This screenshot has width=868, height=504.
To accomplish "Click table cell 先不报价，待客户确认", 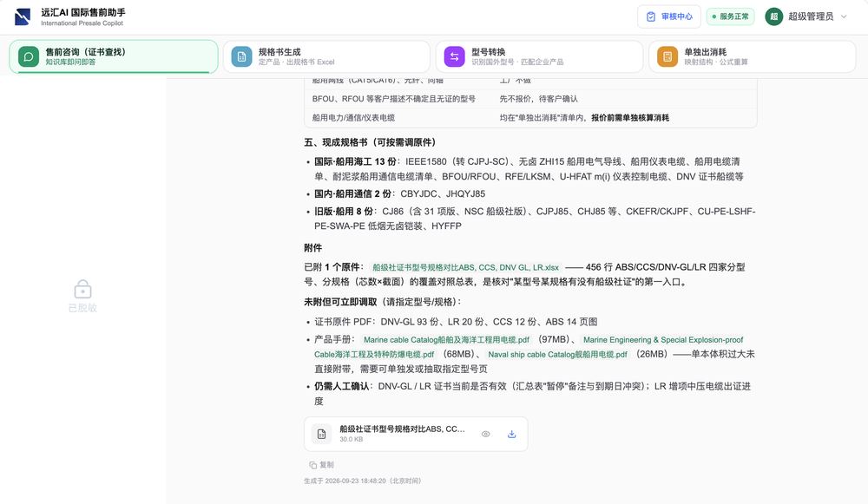I will tap(538, 99).
